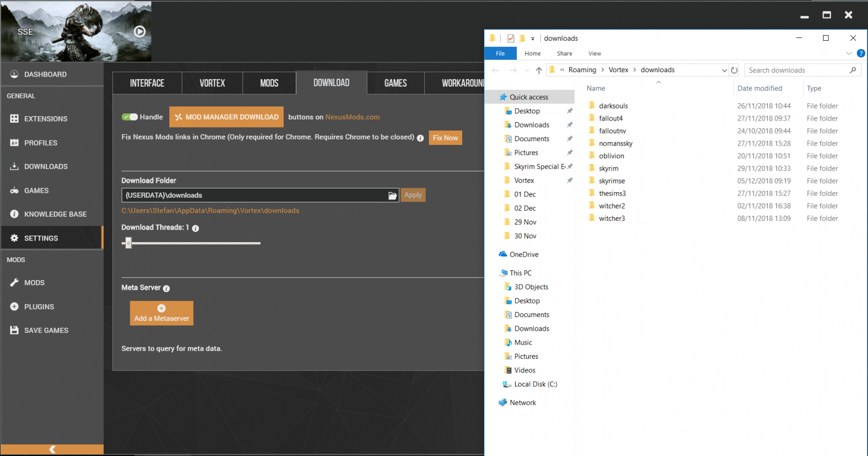Click the Search downloads box
The width and height of the screenshot is (868, 456).
[803, 70]
